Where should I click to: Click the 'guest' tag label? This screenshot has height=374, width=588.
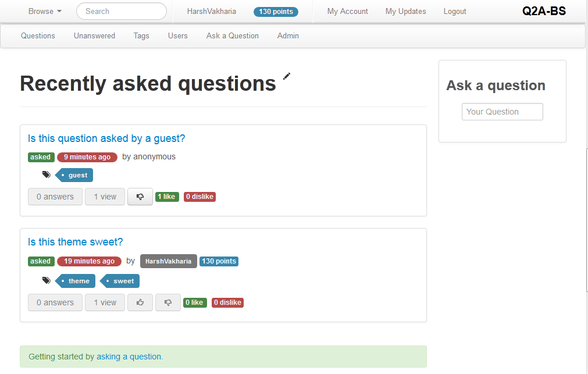(77, 175)
